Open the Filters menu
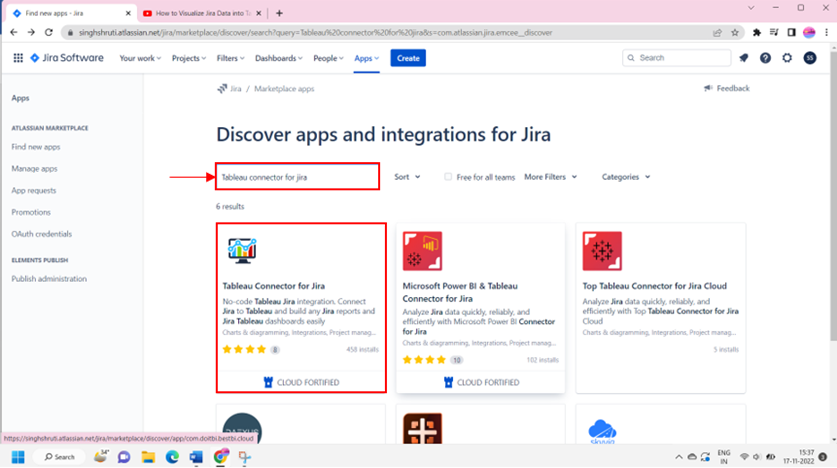The width and height of the screenshot is (837, 468). tap(230, 58)
